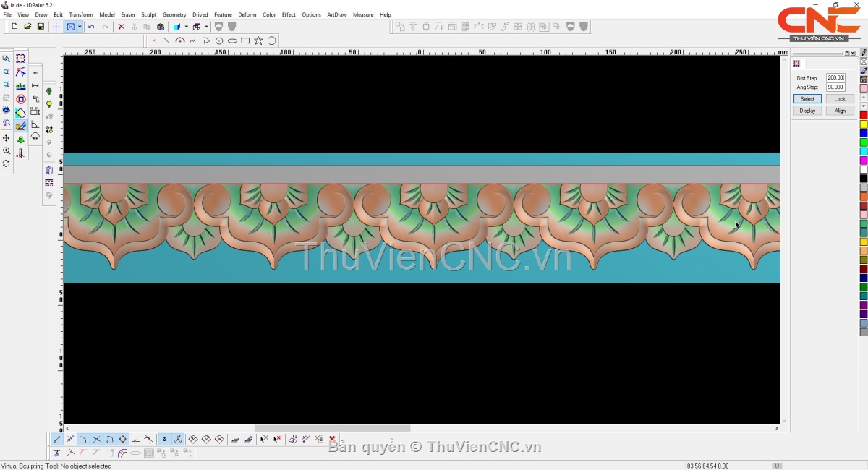Pick the red color swatch
The width and height of the screenshot is (868, 470).
(864, 115)
